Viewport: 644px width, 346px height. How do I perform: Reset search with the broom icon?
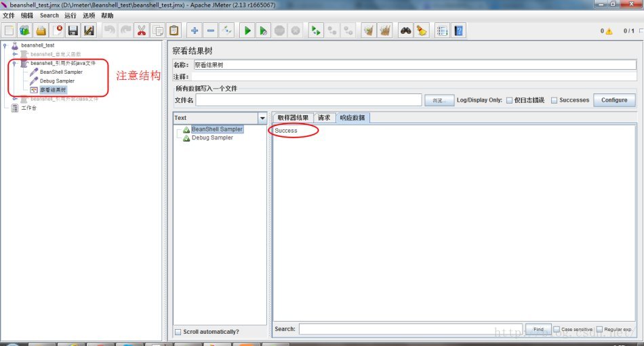tap(422, 30)
